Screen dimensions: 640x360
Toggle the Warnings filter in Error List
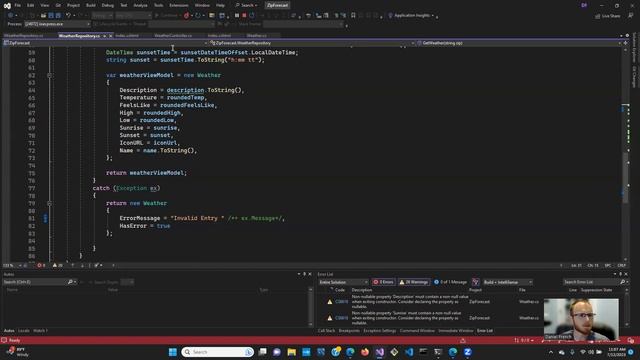click(414, 282)
